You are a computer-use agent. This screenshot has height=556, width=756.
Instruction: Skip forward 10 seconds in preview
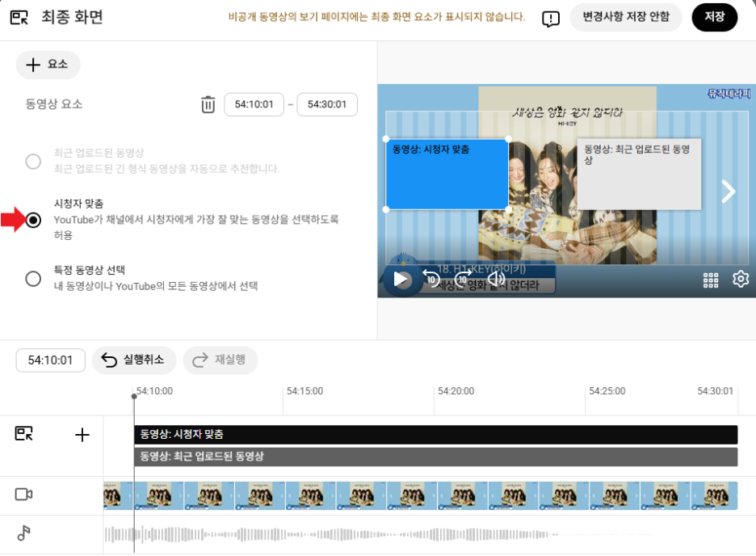463,278
